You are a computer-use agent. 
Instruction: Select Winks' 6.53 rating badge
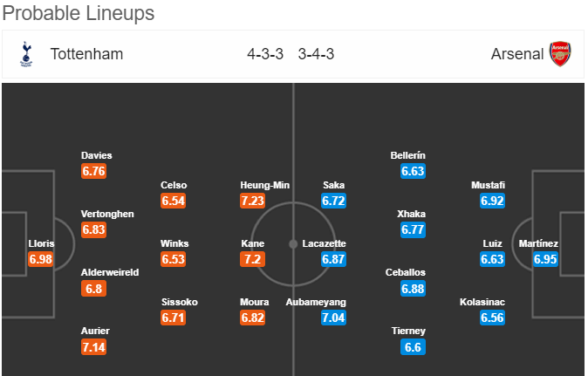coord(173,259)
